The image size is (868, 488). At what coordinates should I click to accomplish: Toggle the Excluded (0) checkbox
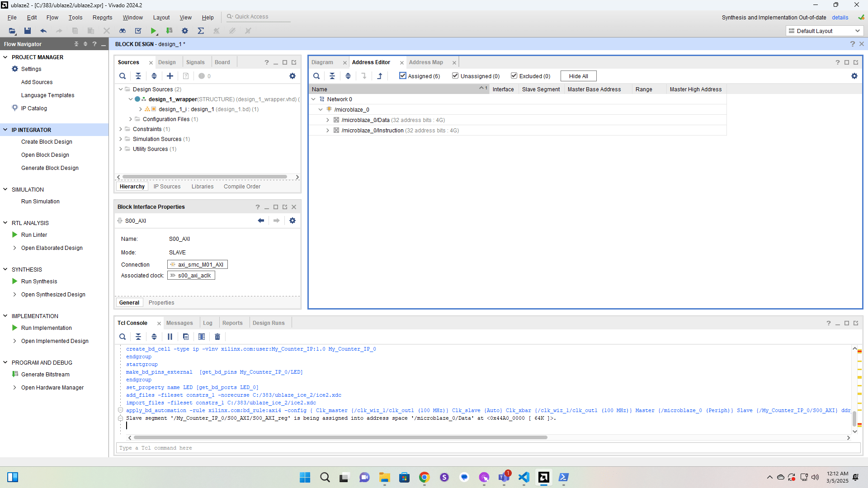pyautogui.click(x=514, y=76)
